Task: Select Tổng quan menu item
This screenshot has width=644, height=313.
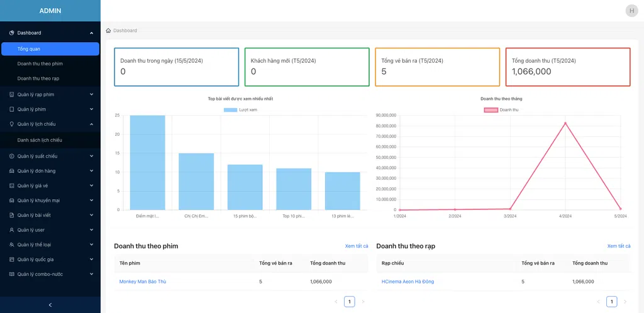Action: [x=50, y=49]
